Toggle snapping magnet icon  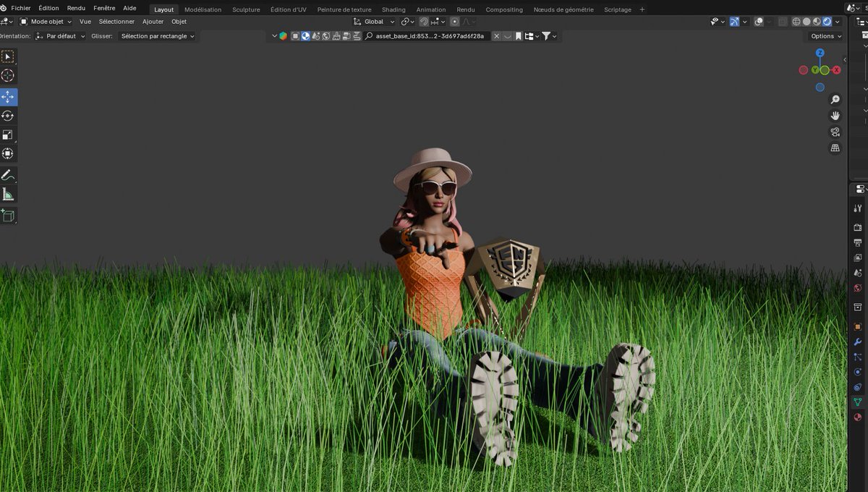(424, 22)
